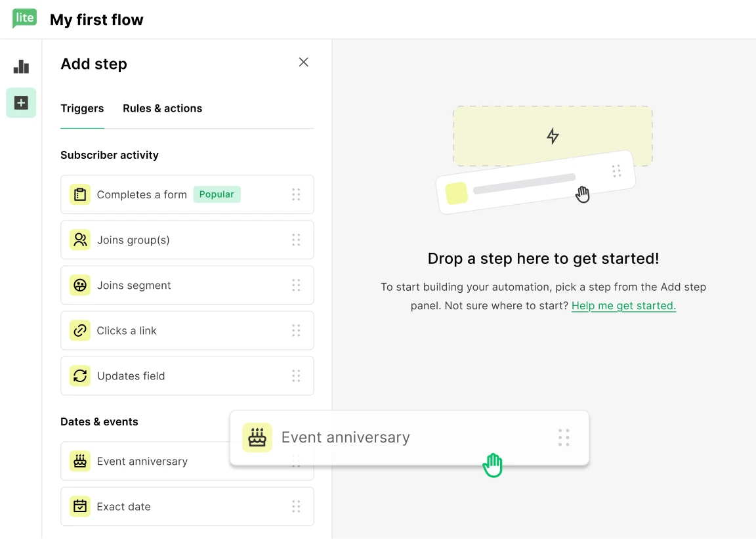Select the Joins segment trigger label

134,285
